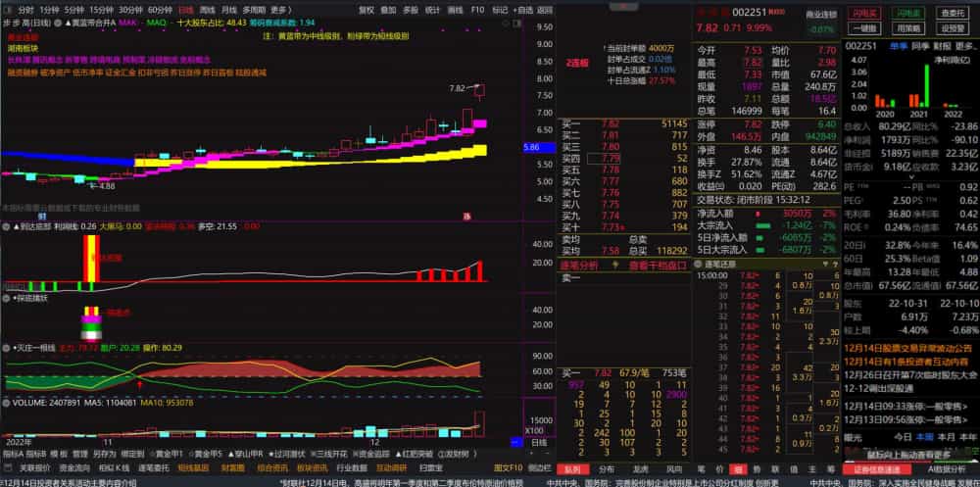Viewport: 980px width, 487px height.
Task: Open the 日线 period selector at chart corner
Action: pos(538,443)
